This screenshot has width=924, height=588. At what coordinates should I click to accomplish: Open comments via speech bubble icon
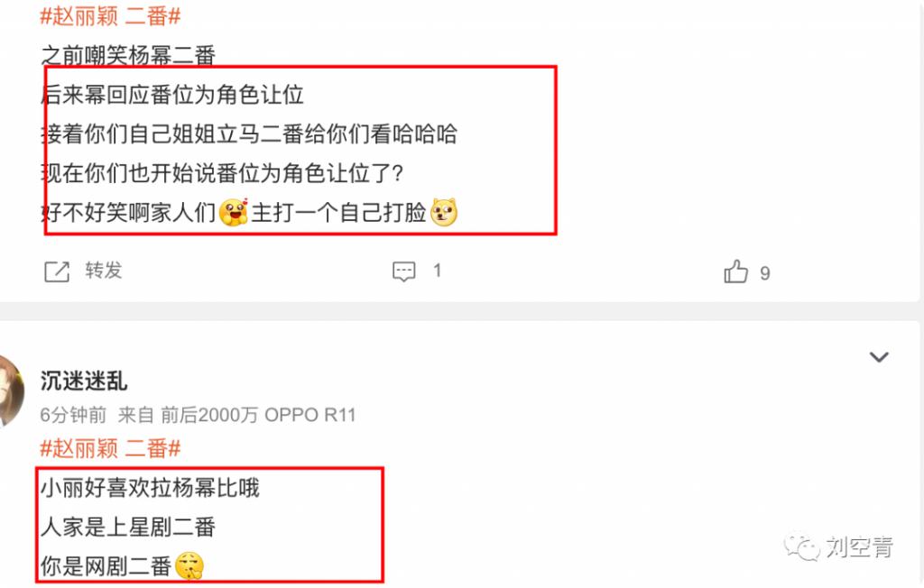[x=404, y=271]
